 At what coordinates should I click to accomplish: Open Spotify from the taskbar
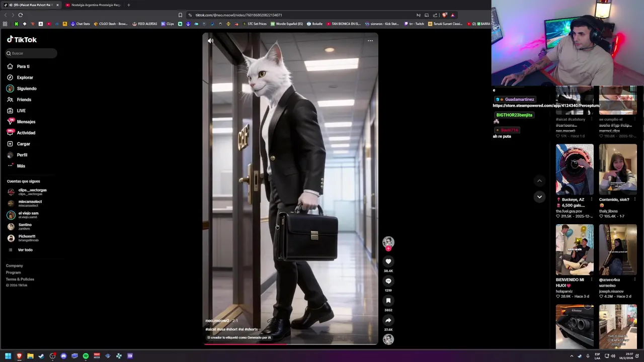coord(86,356)
